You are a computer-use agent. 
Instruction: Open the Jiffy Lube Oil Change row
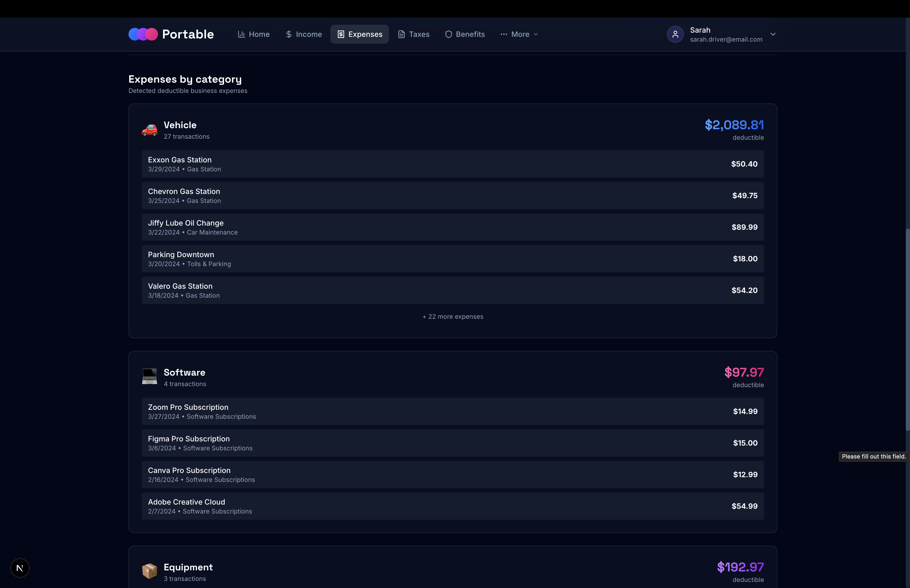(453, 227)
